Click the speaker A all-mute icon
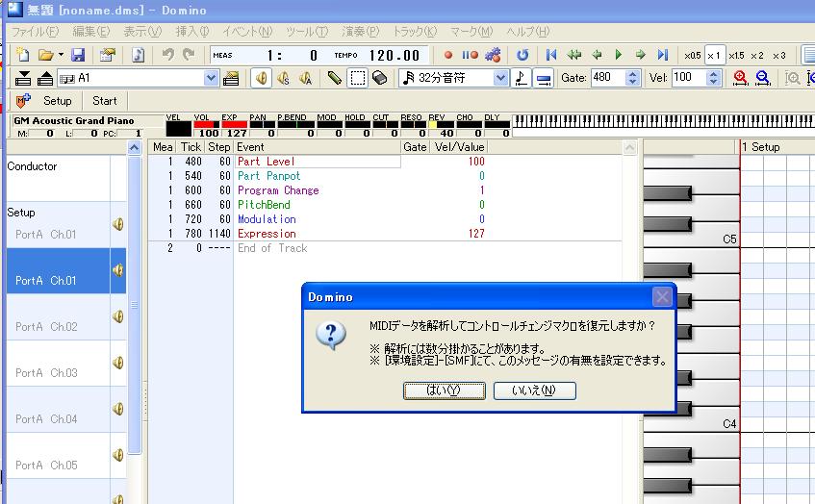This screenshot has width=815, height=504. (x=306, y=78)
